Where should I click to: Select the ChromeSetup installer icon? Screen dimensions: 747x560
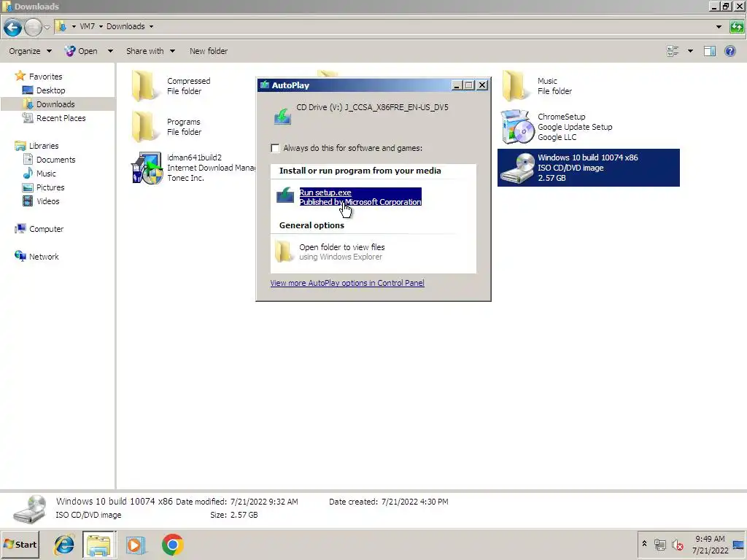[517, 127]
